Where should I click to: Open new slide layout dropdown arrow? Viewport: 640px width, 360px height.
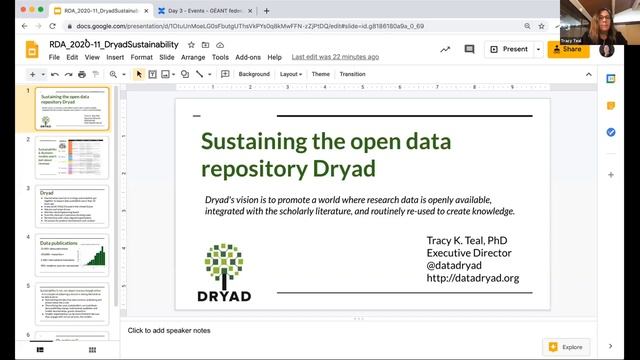(x=43, y=74)
